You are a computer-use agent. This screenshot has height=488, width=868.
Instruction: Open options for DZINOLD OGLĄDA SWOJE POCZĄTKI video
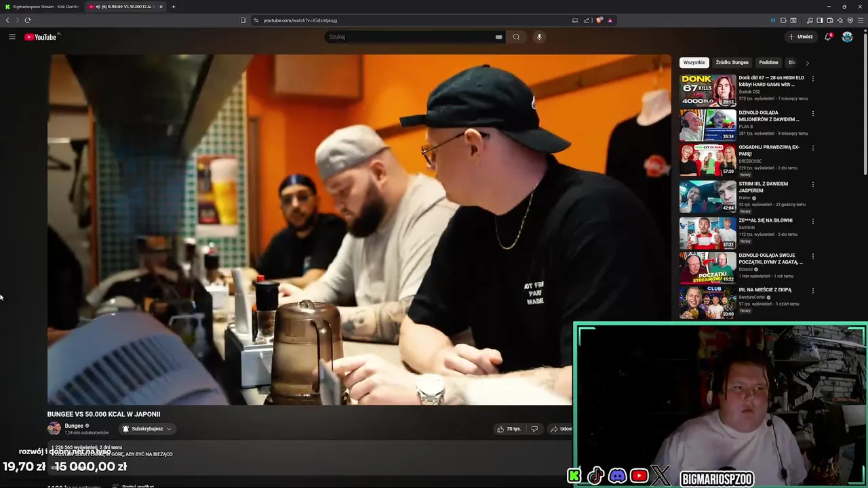[812, 256]
